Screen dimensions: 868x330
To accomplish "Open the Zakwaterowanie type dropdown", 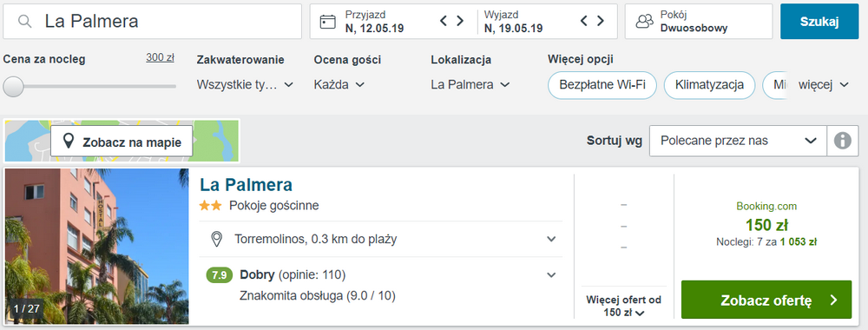I will (x=245, y=85).
